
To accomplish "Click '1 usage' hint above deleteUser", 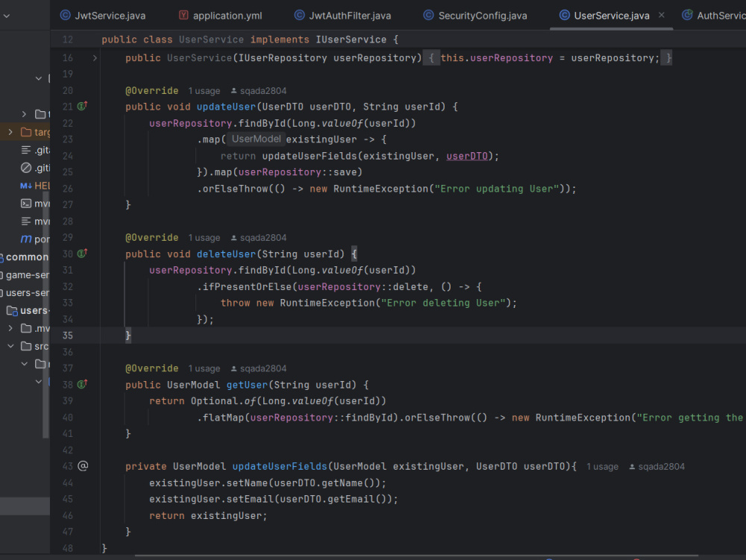I will (x=204, y=238).
